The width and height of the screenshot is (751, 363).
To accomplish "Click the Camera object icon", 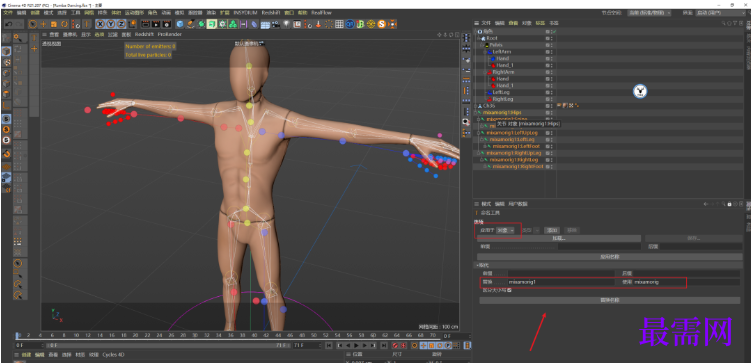I will [x=276, y=24].
